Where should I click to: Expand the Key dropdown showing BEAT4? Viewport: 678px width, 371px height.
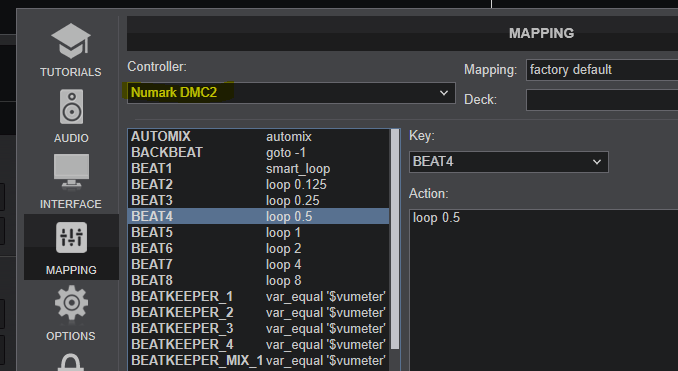508,162
